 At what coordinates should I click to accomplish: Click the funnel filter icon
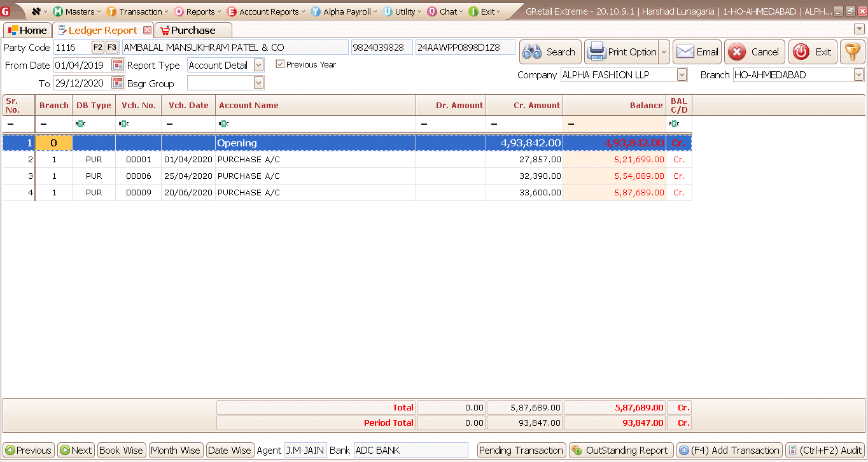tap(853, 52)
